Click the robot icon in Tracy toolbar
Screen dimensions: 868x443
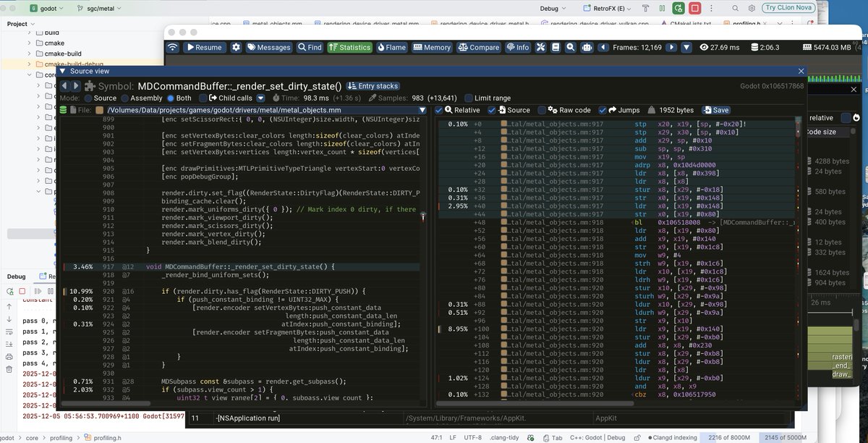tap(587, 47)
